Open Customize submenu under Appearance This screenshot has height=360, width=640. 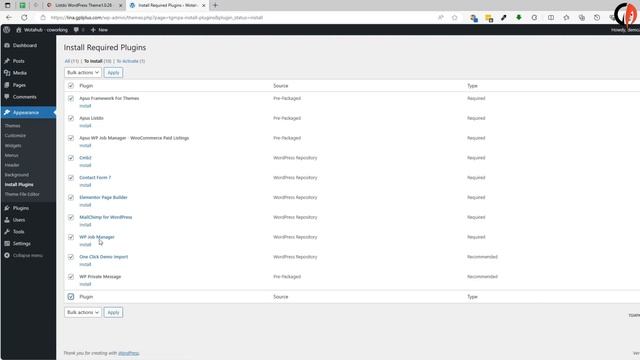[x=15, y=136]
